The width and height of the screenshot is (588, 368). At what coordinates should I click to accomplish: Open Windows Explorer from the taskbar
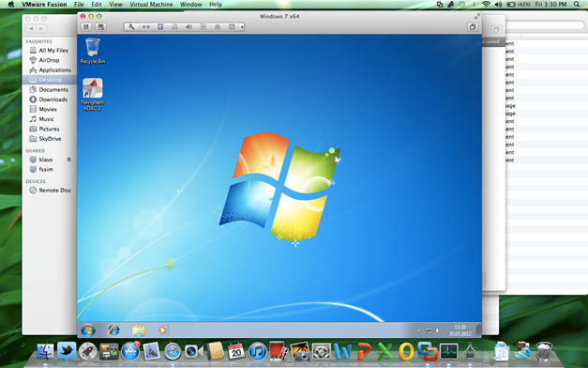point(139,330)
